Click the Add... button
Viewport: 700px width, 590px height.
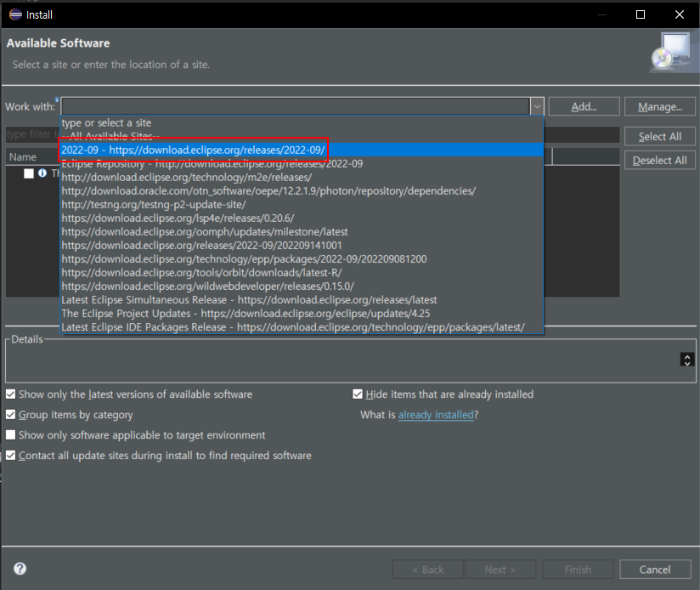click(584, 107)
